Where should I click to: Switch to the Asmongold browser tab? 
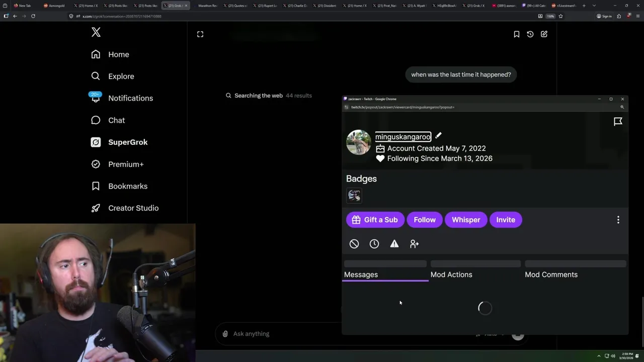[x=54, y=6]
